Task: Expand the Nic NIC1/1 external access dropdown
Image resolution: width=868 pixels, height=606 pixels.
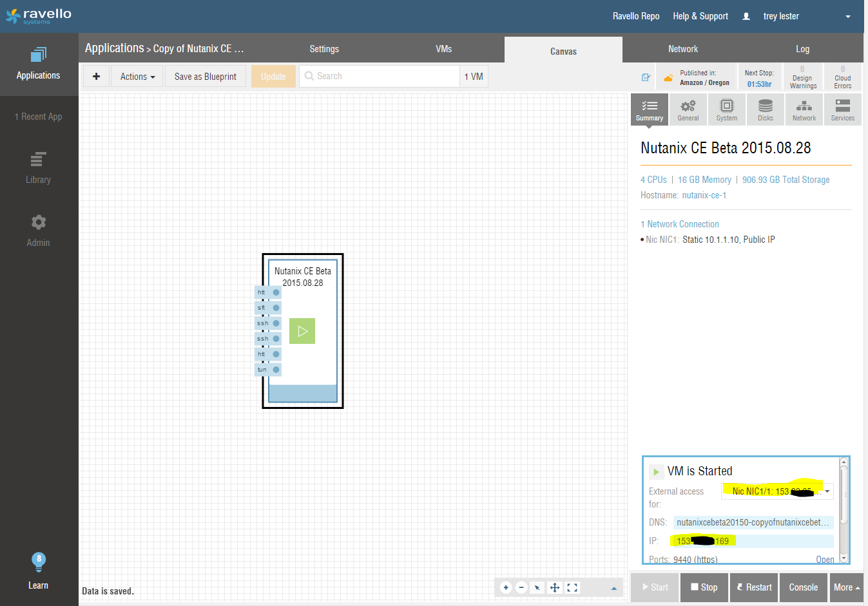Action: [828, 491]
